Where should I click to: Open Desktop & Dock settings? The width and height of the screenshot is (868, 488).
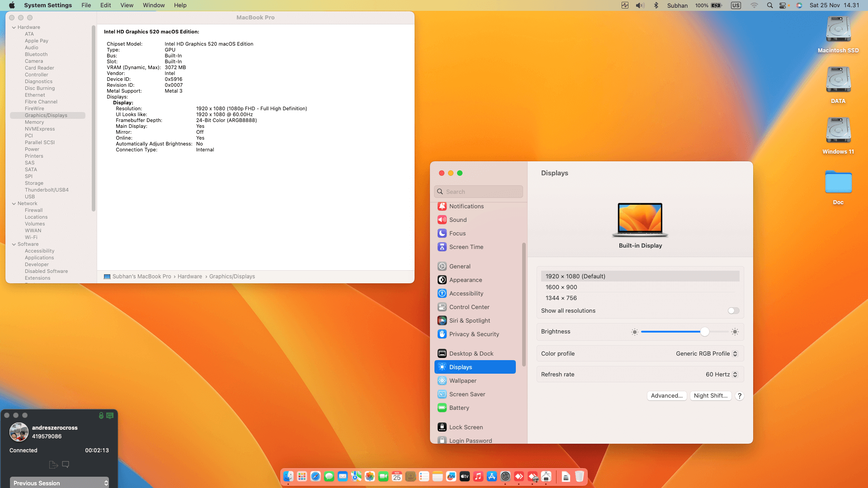pyautogui.click(x=475, y=354)
